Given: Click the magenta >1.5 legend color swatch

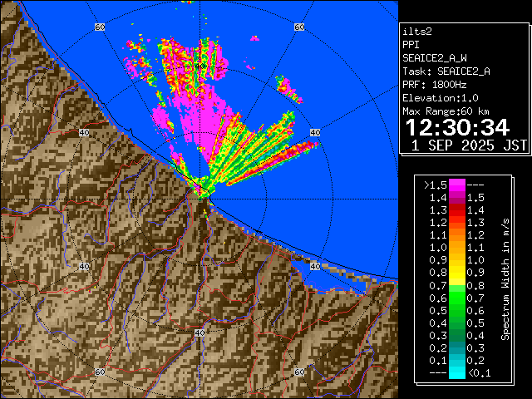Looking at the screenshot, I should point(457,185).
